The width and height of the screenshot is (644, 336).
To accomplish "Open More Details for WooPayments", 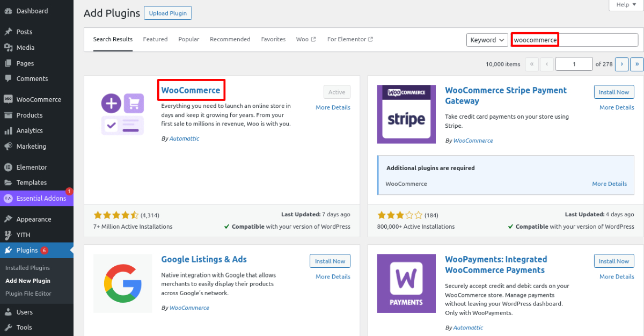I will pyautogui.click(x=617, y=276).
